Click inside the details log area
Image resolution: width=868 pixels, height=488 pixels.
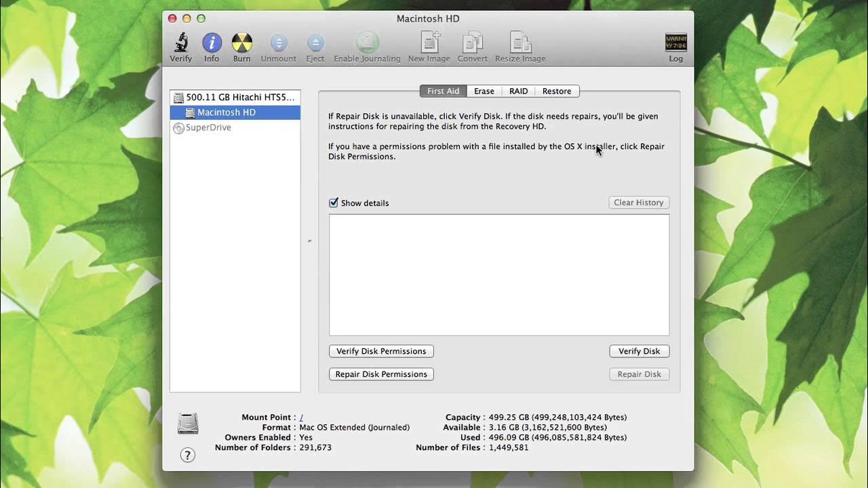499,274
